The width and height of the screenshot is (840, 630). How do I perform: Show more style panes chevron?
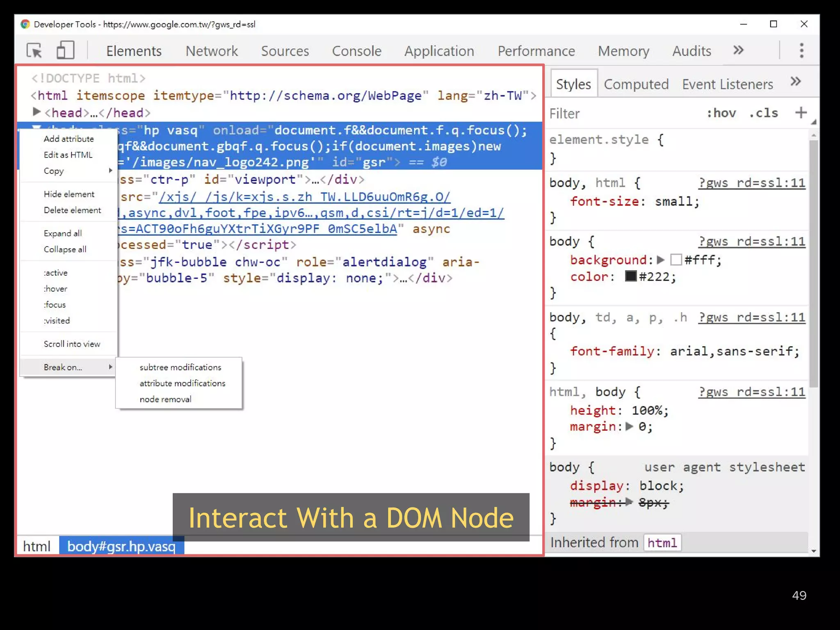[x=796, y=81]
